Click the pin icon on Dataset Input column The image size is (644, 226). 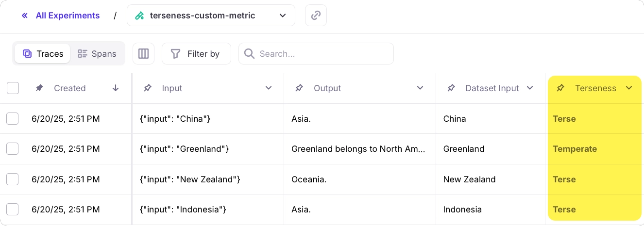(x=451, y=88)
